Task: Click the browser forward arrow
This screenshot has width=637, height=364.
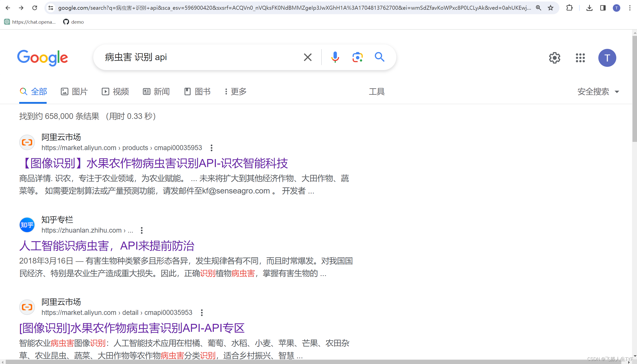Action: point(21,8)
